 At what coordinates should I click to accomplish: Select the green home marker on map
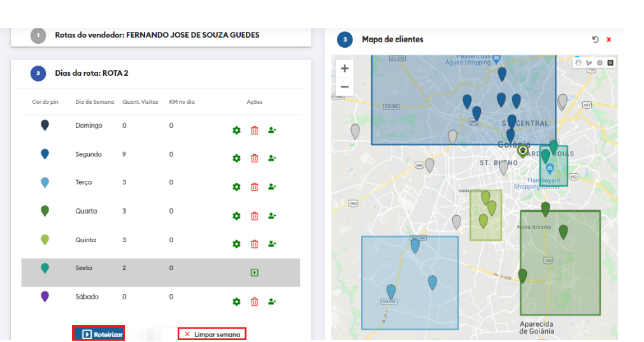point(523,151)
